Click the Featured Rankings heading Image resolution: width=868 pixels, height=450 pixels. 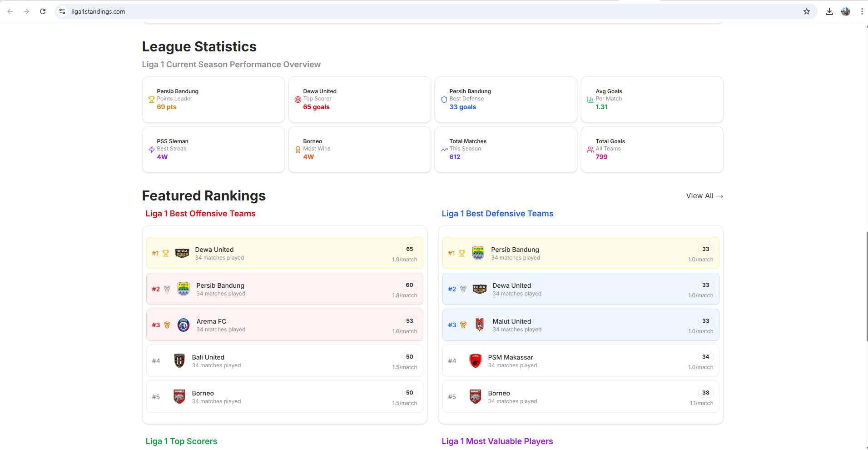[204, 195]
